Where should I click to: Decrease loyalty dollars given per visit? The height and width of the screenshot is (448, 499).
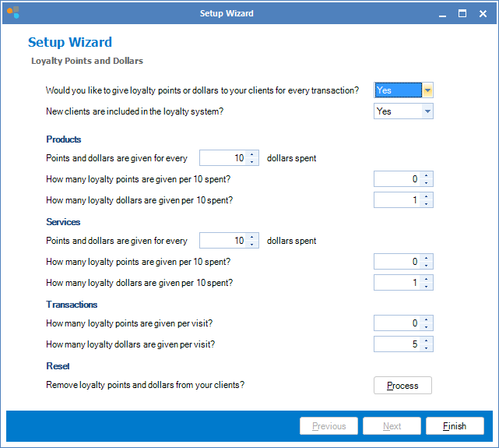click(x=426, y=347)
